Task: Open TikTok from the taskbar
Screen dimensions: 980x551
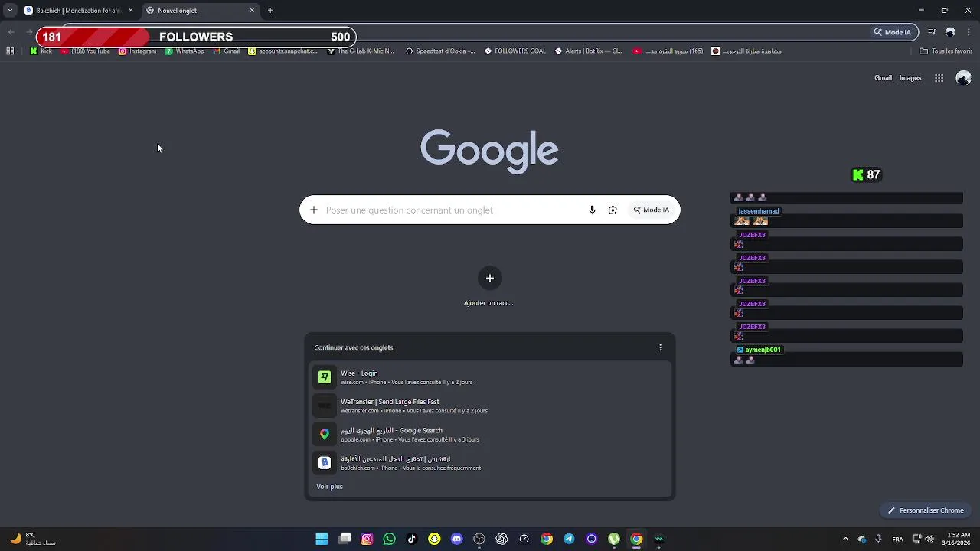Action: click(x=412, y=539)
